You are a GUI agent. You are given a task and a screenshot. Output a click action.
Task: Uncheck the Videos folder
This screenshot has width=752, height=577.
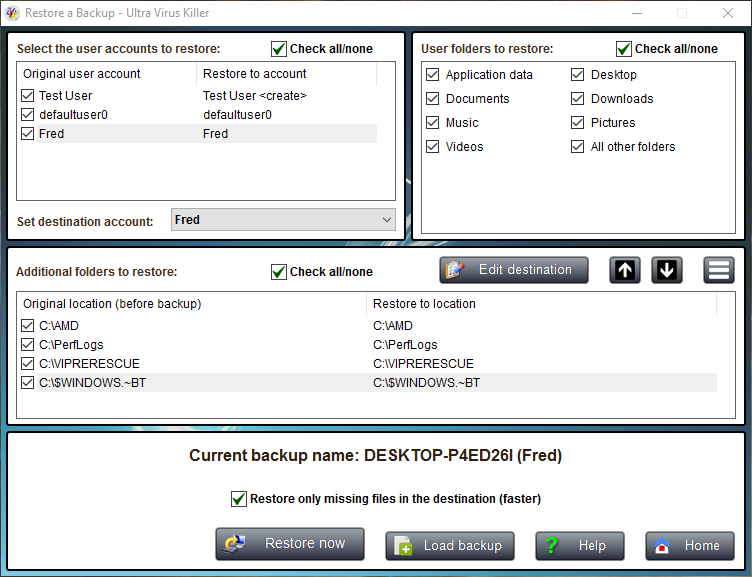pos(433,146)
